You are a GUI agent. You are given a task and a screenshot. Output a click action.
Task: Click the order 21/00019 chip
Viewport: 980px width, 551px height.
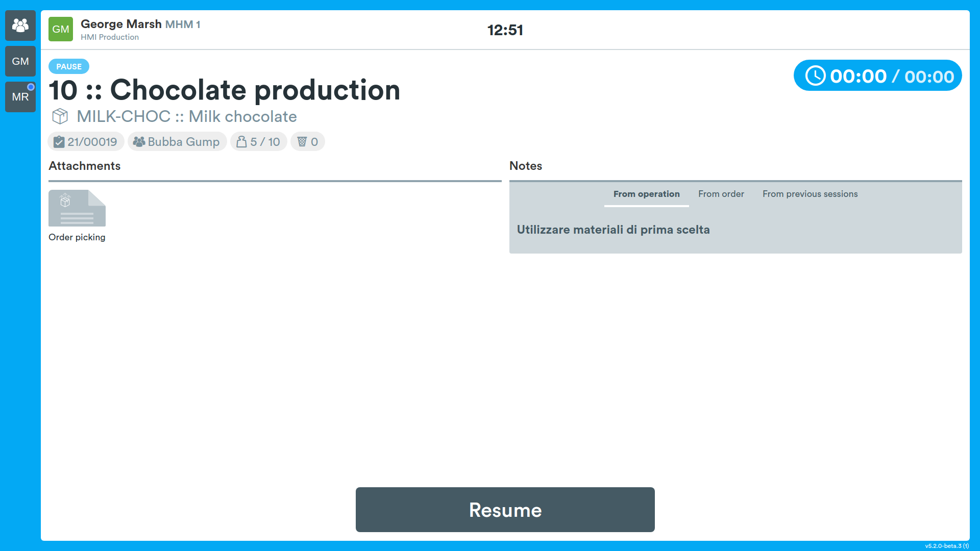point(86,142)
